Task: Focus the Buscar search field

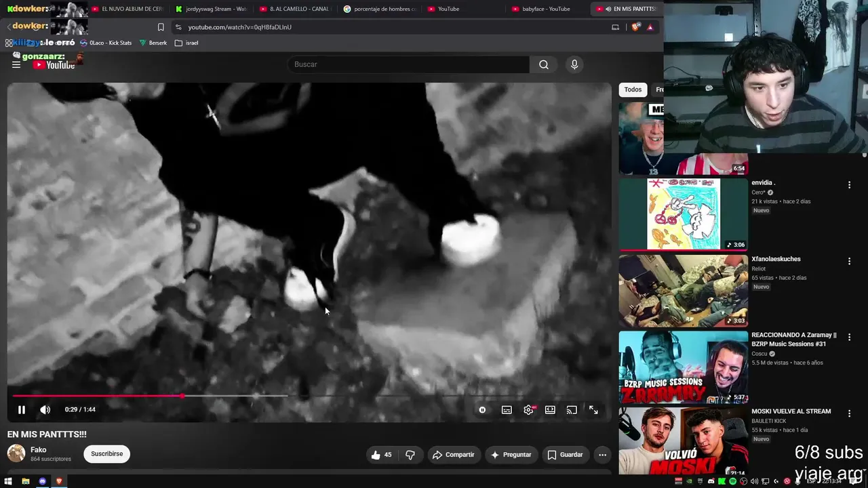Action: (x=409, y=64)
